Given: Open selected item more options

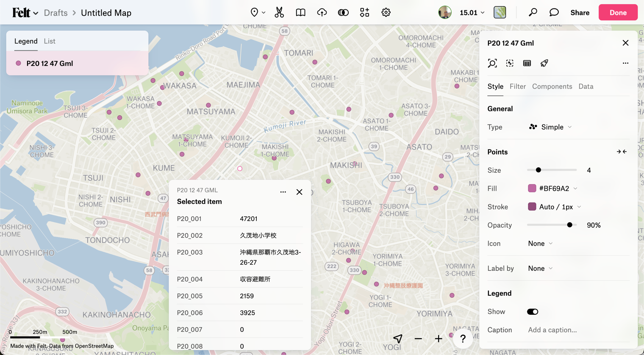Looking at the screenshot, I should point(283,192).
